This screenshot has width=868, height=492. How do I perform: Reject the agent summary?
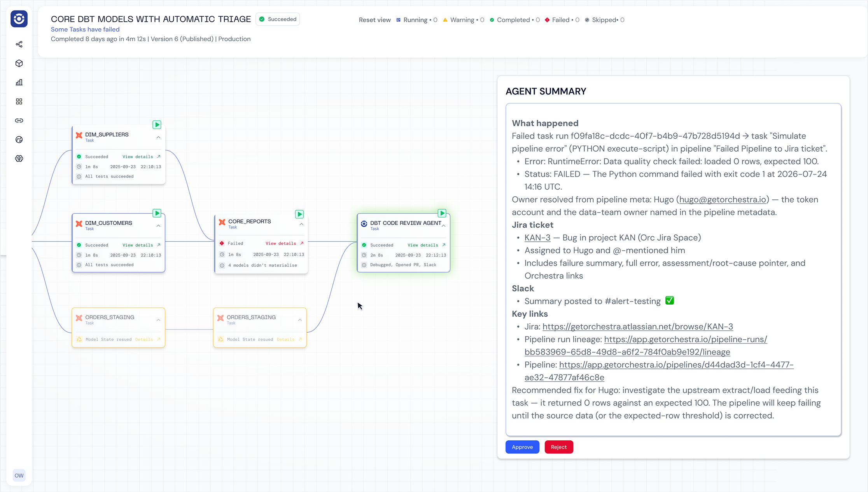click(x=559, y=447)
